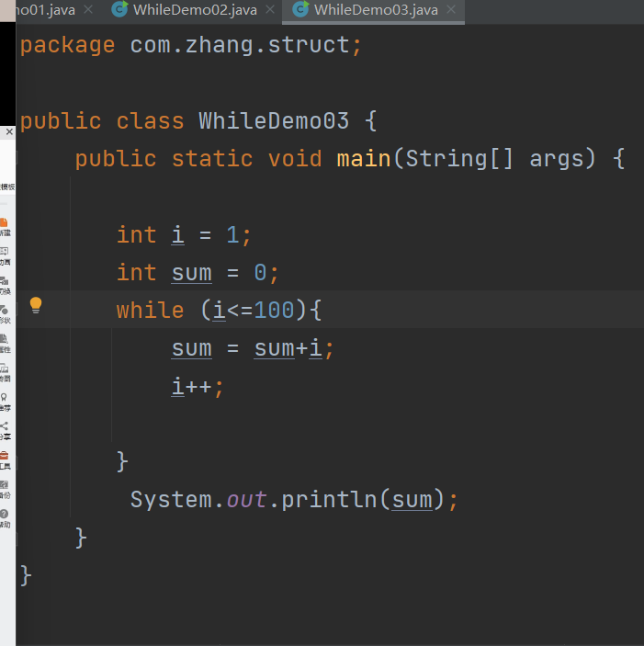Click the literal '0' in 'int sum = 0;'
The height and width of the screenshot is (646, 644).
point(260,272)
